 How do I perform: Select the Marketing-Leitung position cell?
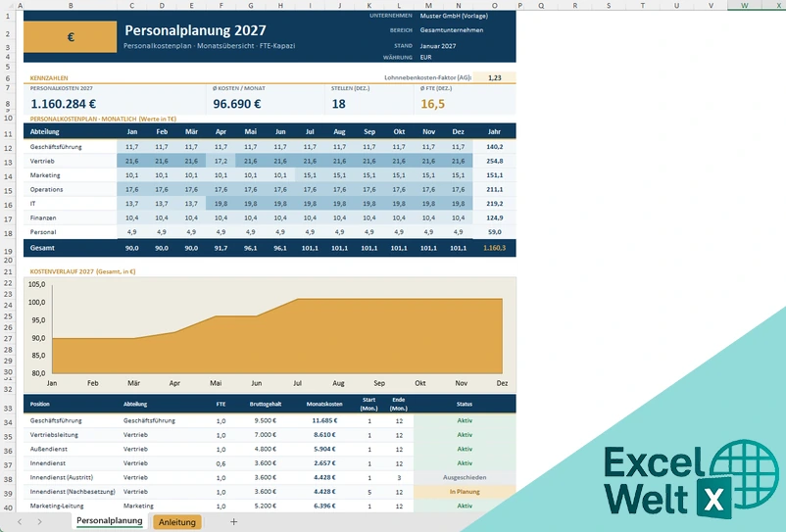57,506
